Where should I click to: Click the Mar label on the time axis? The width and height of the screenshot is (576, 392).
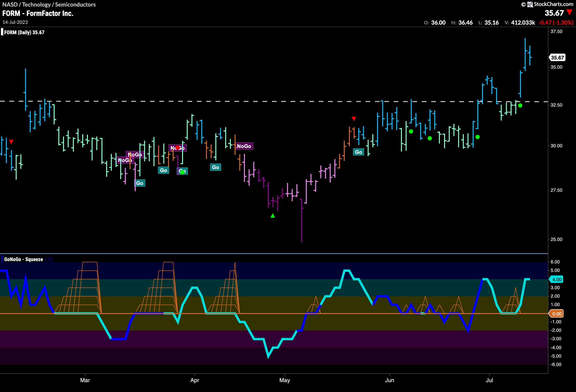coord(85,380)
